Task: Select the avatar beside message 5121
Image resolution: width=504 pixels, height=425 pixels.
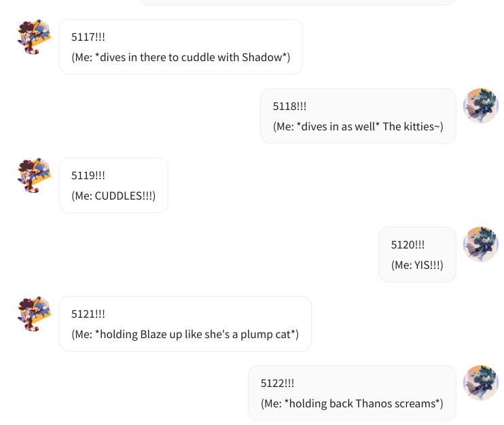Action: coord(34,314)
